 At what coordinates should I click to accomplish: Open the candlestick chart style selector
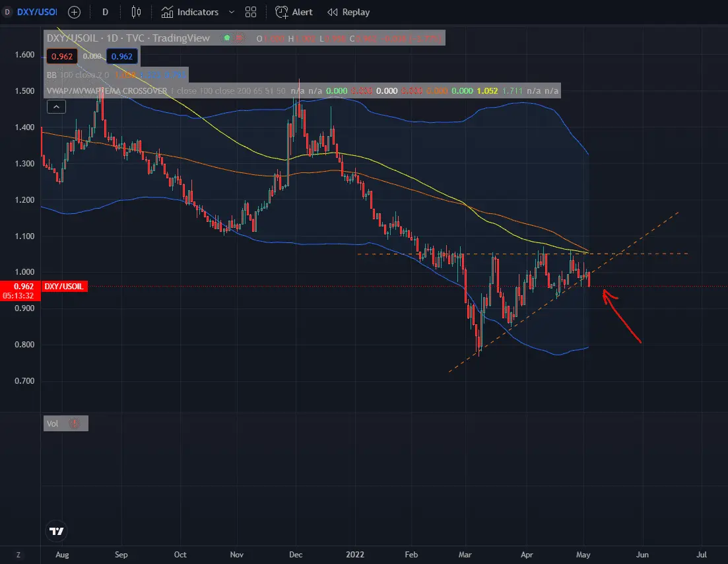(137, 12)
